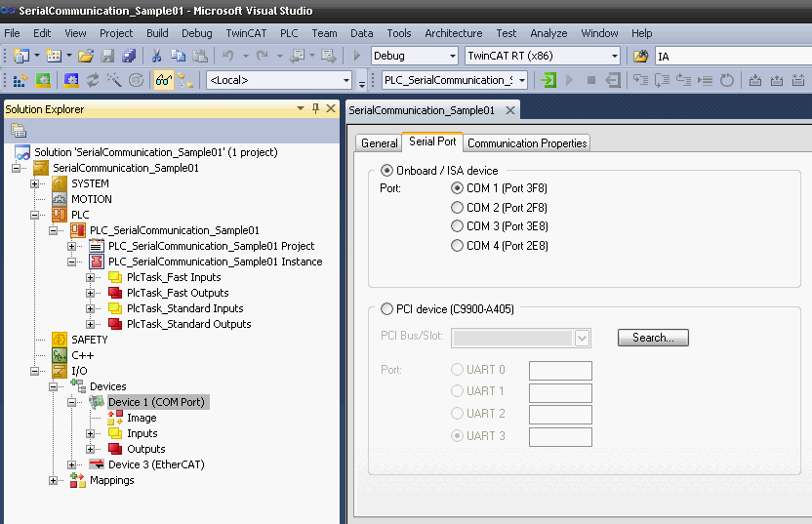Viewport: 812px width, 524px height.
Task: Click the Navigate Backward icon
Action: pyautogui.click(x=297, y=56)
